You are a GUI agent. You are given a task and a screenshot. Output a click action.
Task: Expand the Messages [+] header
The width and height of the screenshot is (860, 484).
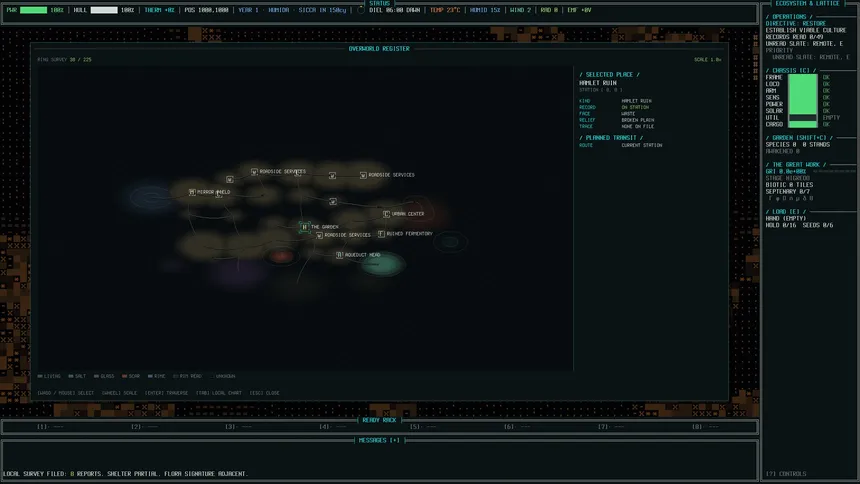[379, 440]
